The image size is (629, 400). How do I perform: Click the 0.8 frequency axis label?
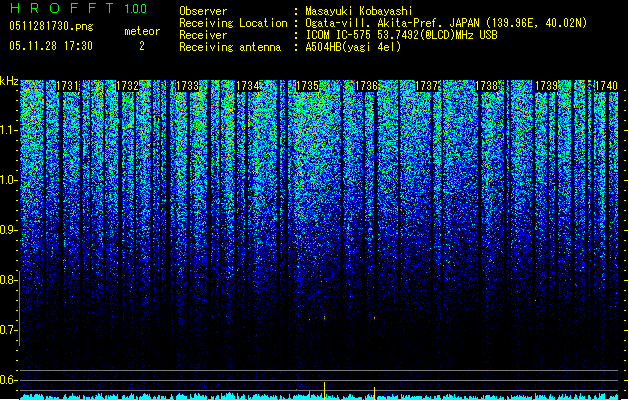(8, 280)
